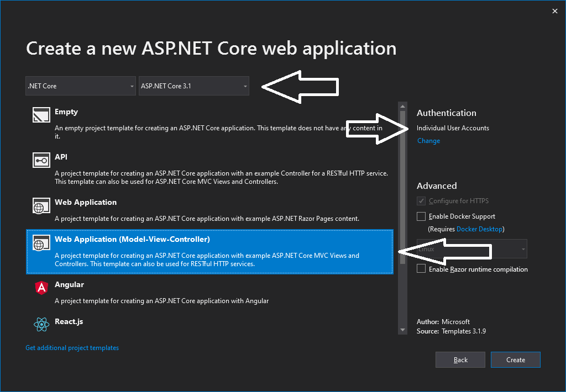Click the Create button

(x=516, y=359)
